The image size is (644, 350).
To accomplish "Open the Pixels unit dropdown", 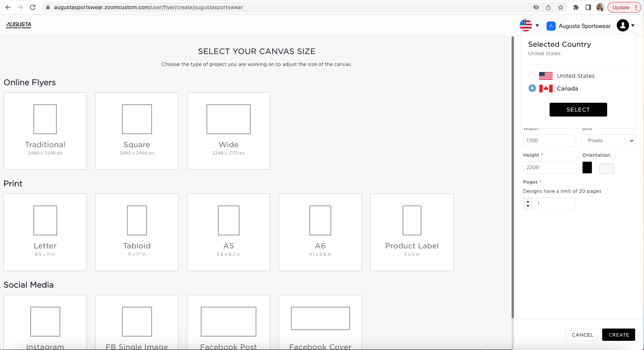I will 608,141.
